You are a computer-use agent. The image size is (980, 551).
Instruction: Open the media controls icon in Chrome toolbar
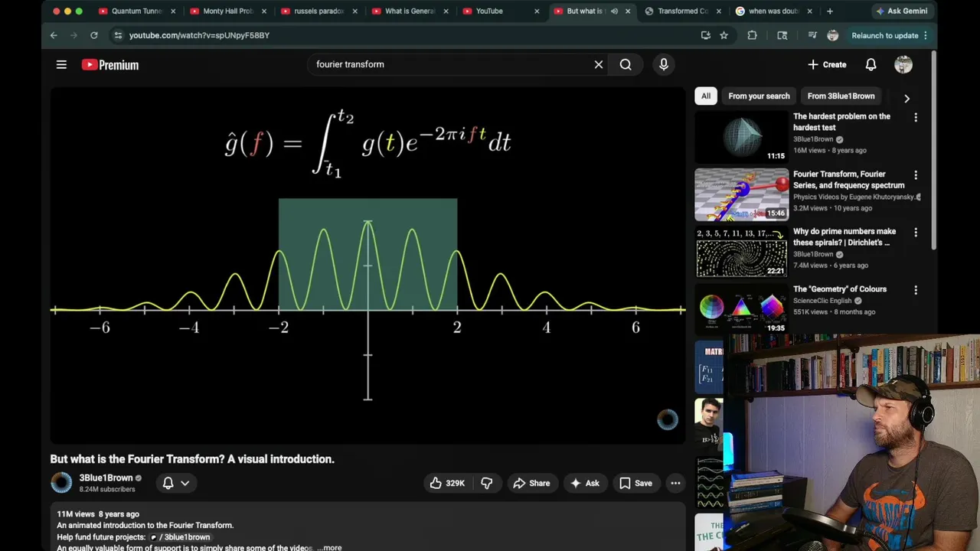pos(812,35)
